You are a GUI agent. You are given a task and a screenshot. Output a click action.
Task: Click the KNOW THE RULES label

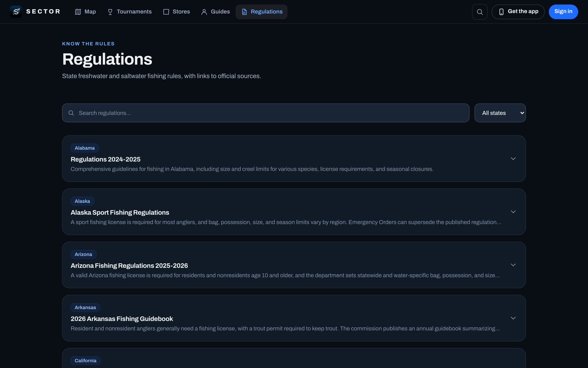click(x=88, y=44)
